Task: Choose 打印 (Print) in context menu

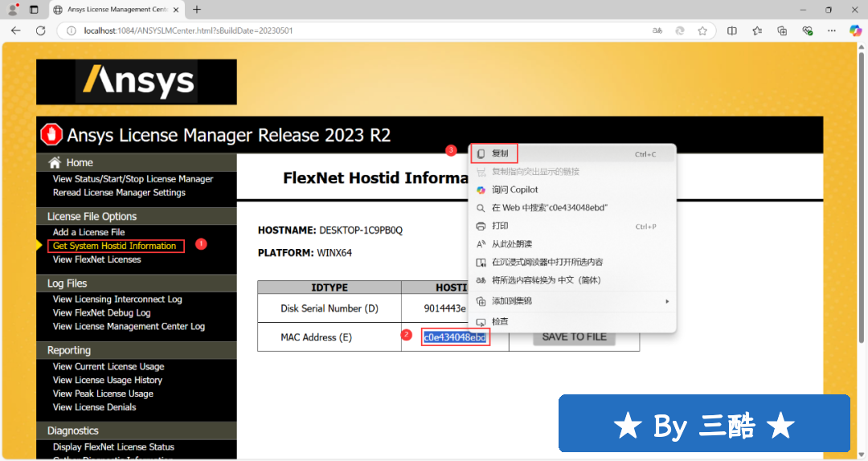Action: click(x=572, y=226)
